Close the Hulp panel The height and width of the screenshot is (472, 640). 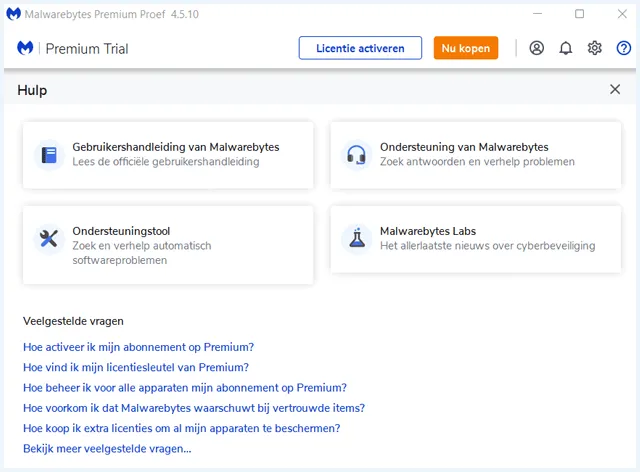pos(615,89)
